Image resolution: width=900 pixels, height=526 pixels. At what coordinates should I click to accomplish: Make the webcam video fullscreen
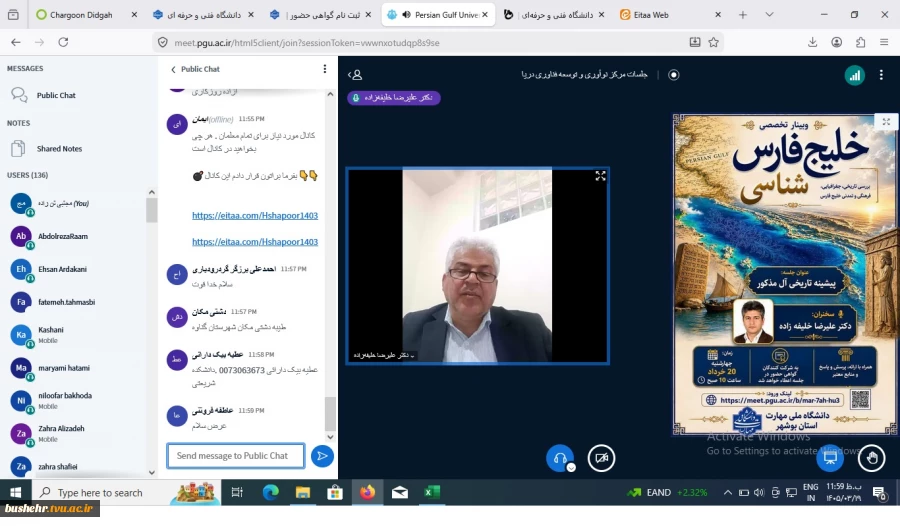600,176
